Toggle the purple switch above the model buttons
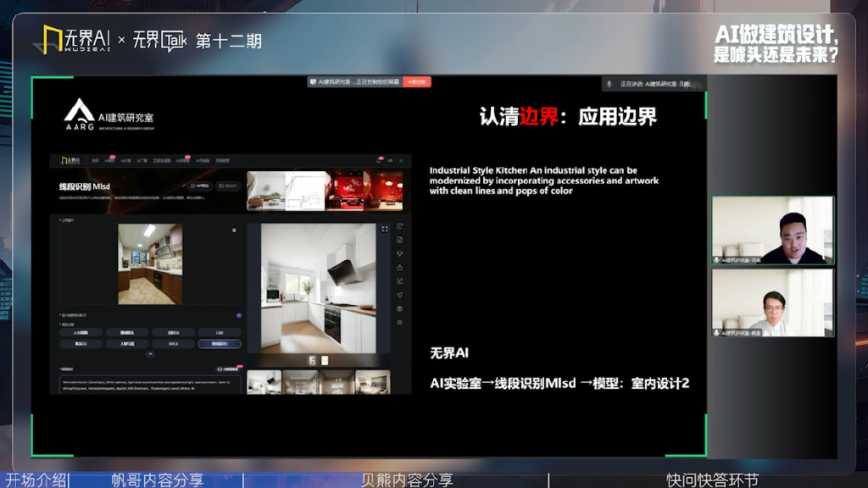Screen dimensions: 868x488 pyautogui.click(x=238, y=315)
